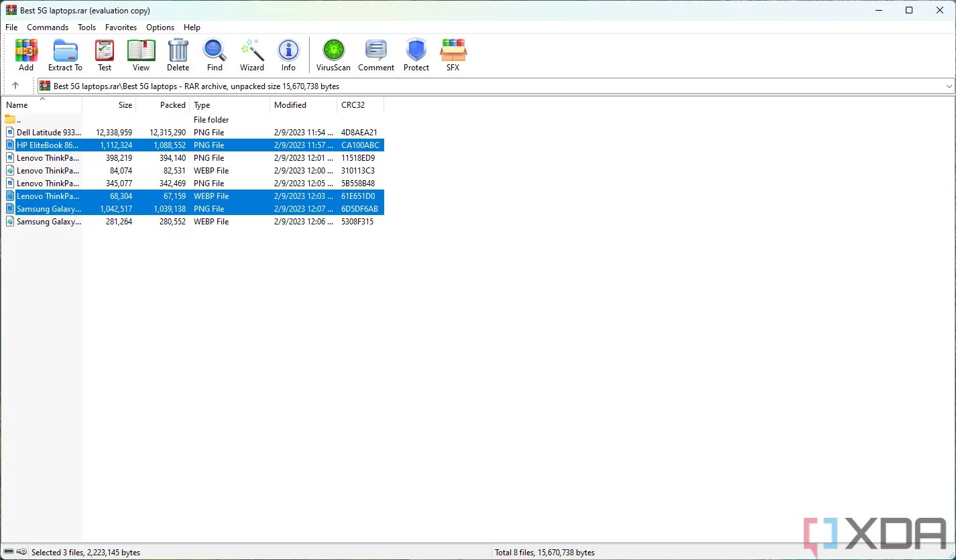Open the Commands menu

[x=47, y=27]
